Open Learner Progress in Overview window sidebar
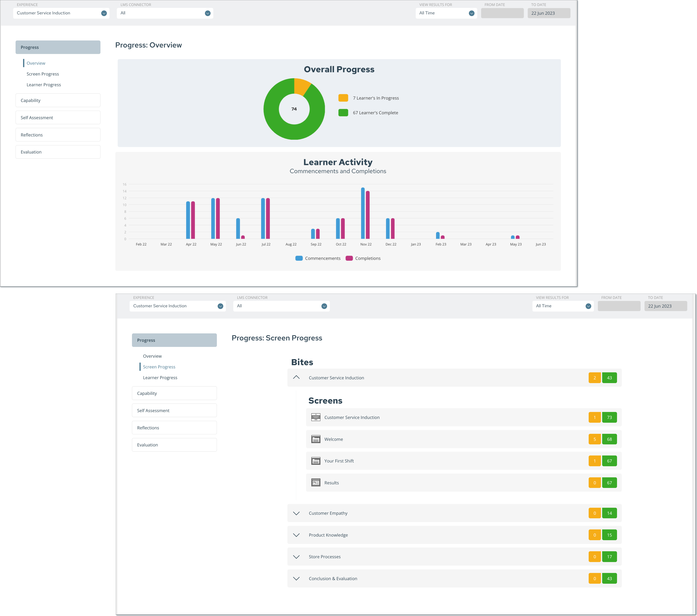The height and width of the screenshot is (616, 697). point(44,85)
